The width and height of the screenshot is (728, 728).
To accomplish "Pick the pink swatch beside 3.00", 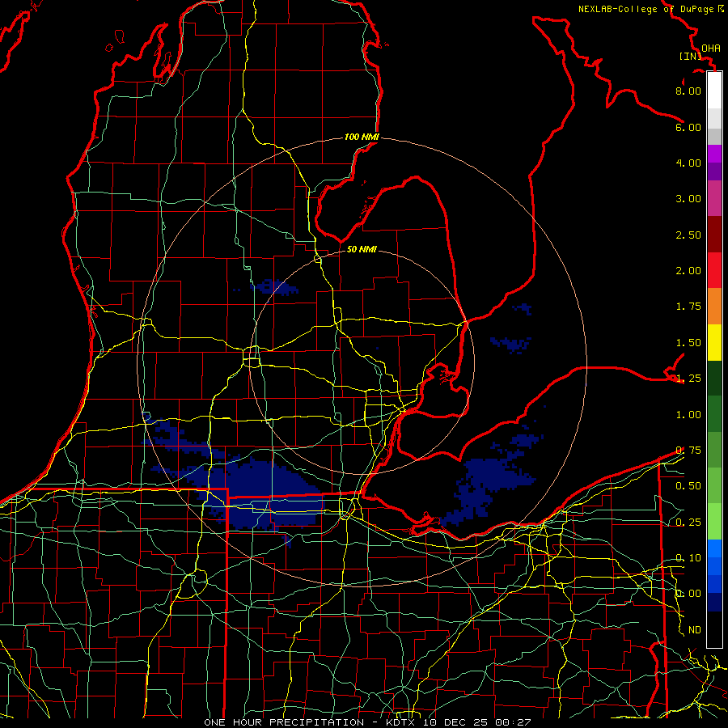I will [x=714, y=198].
